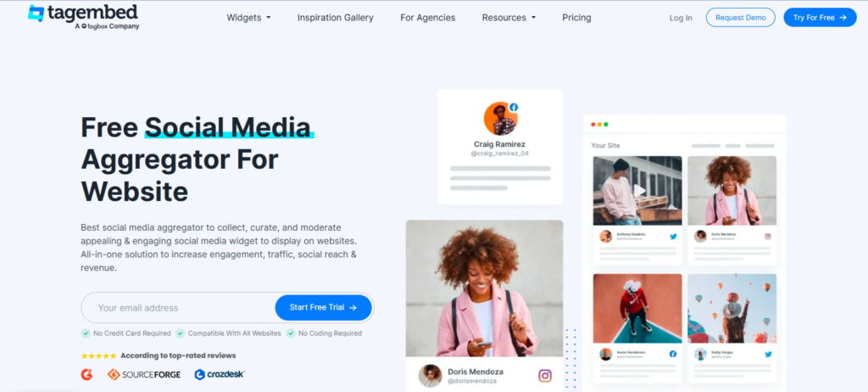Focus the Your email address field
This screenshot has width=868, height=392.
click(x=178, y=308)
